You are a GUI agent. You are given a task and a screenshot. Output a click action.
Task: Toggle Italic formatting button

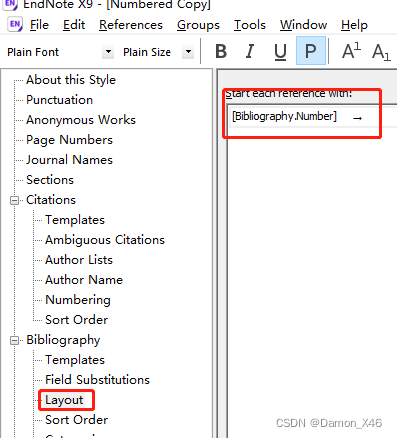click(x=250, y=52)
